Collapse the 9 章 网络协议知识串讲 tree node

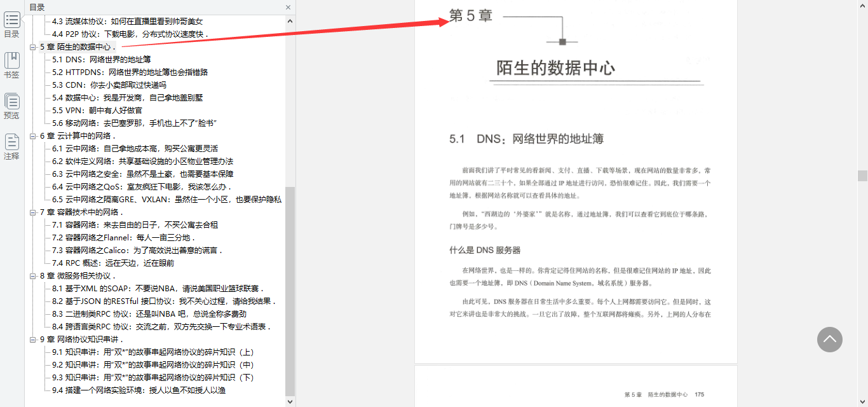coord(33,340)
